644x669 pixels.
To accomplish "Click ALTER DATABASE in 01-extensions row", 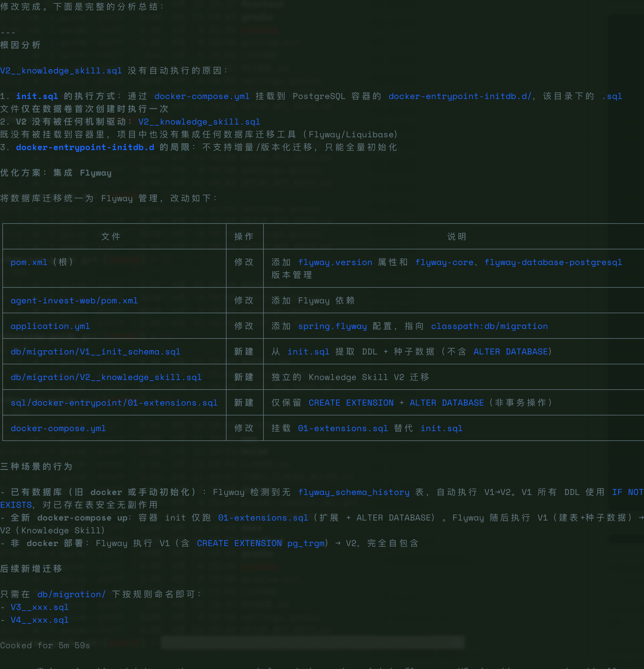I will (x=447, y=403).
